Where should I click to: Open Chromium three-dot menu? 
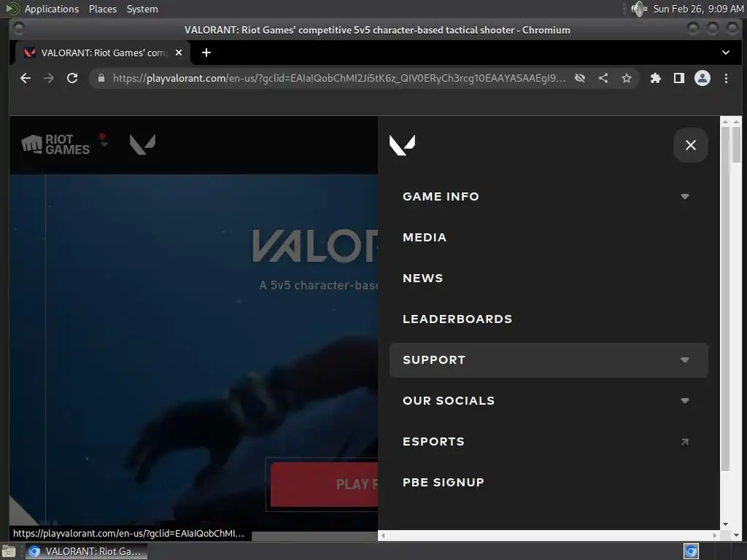pyautogui.click(x=726, y=78)
